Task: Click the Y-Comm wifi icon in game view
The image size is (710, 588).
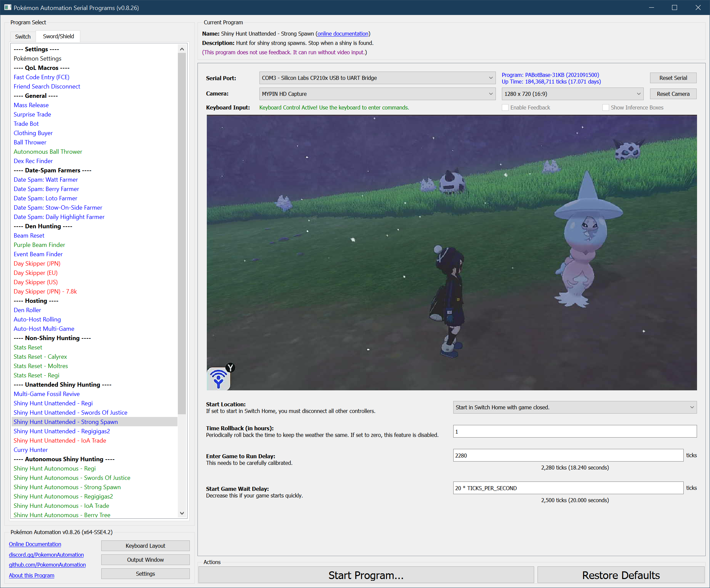Action: tap(219, 378)
